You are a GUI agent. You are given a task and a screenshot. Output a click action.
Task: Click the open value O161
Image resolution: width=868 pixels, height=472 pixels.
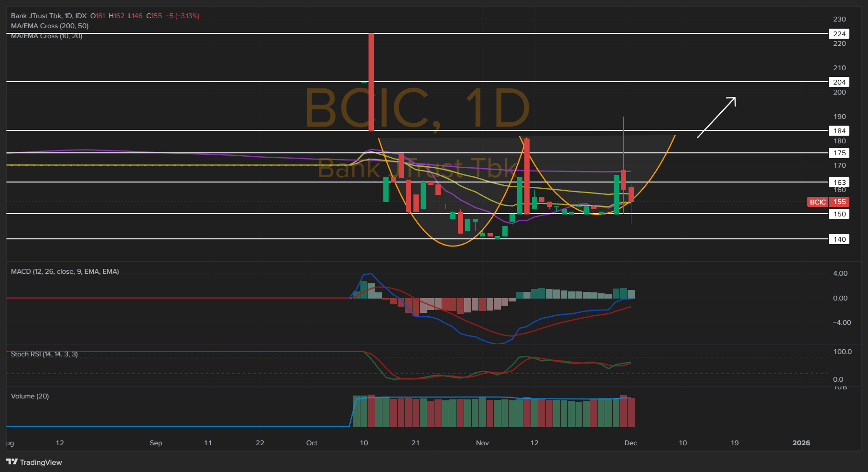click(98, 16)
